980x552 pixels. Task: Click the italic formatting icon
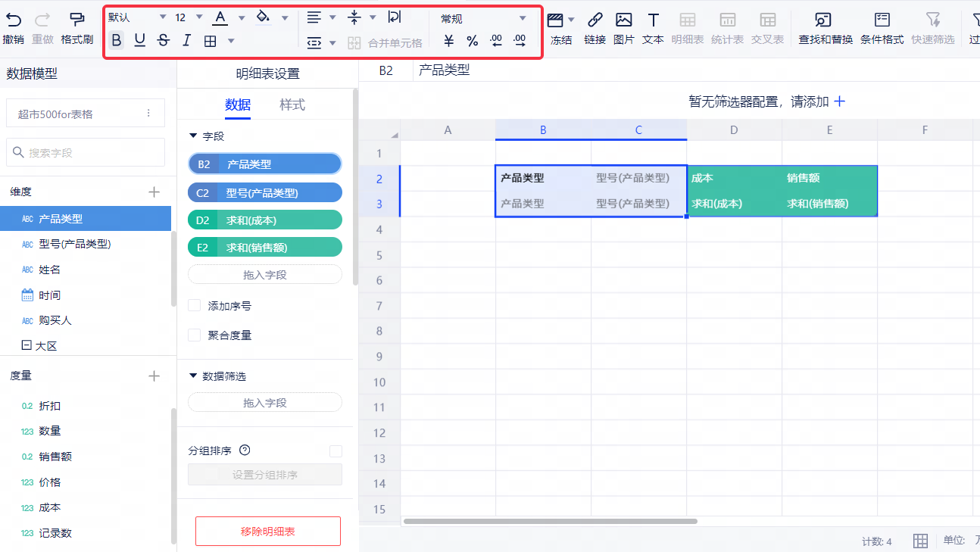186,41
